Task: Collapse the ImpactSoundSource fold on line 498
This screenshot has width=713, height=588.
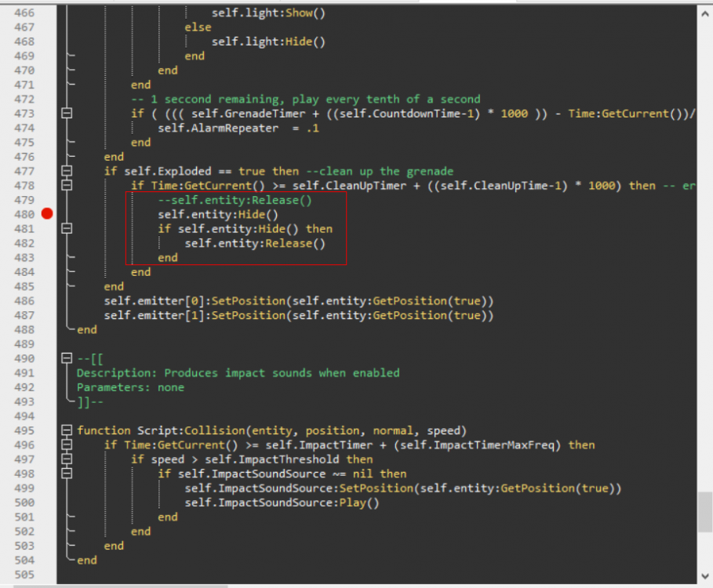Action: pos(67,473)
